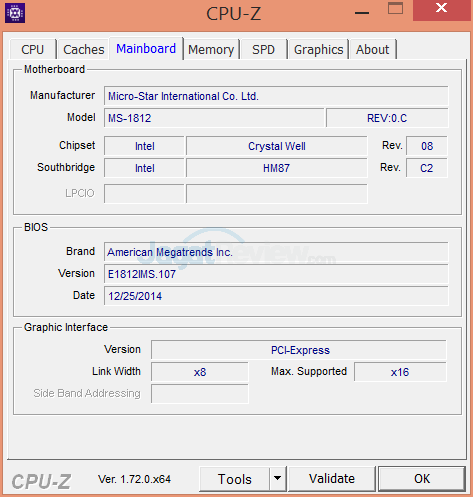This screenshot has width=473, height=497.
Task: Click the PCI-Express version field
Action: click(299, 350)
